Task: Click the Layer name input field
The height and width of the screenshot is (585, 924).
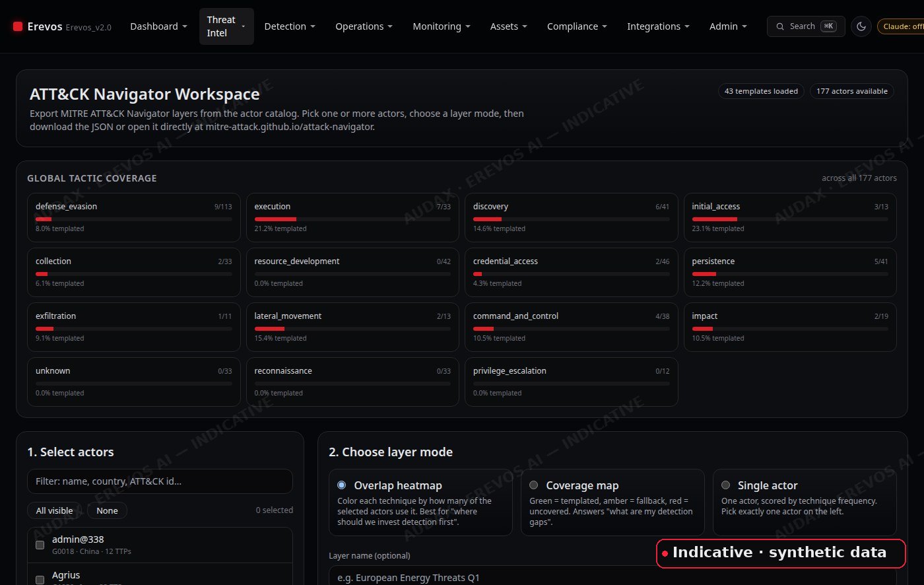Action: pyautogui.click(x=612, y=576)
